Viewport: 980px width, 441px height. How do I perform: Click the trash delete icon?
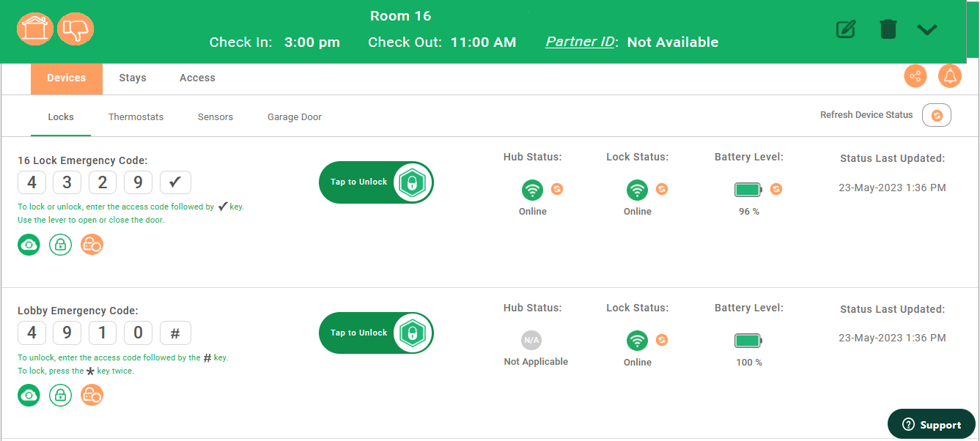(888, 30)
